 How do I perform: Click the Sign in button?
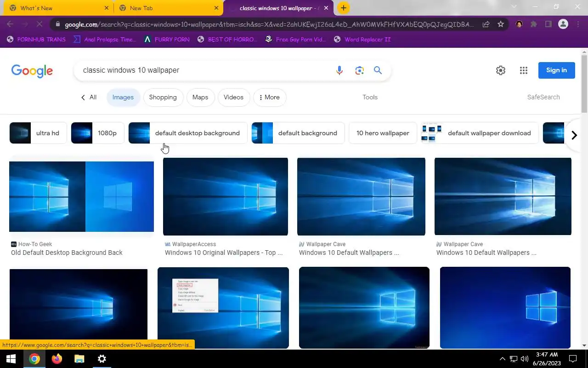pyautogui.click(x=556, y=70)
